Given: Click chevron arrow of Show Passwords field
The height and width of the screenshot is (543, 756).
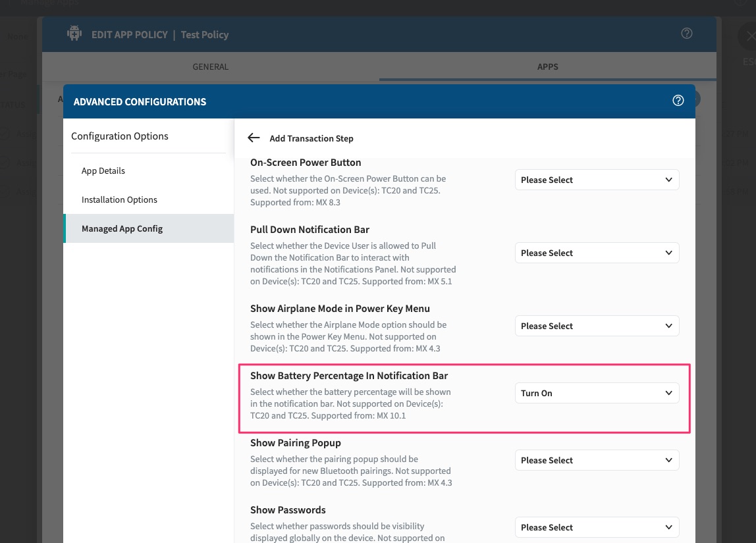Looking at the screenshot, I should tap(668, 527).
